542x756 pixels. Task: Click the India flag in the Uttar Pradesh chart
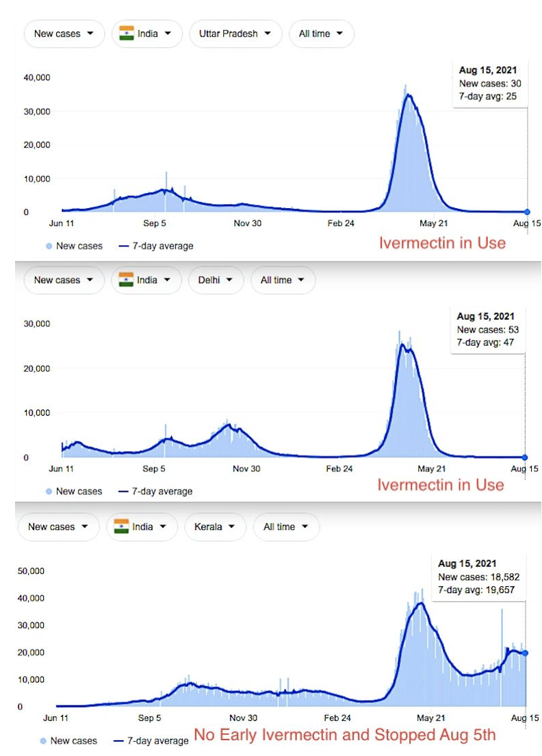coord(127,33)
